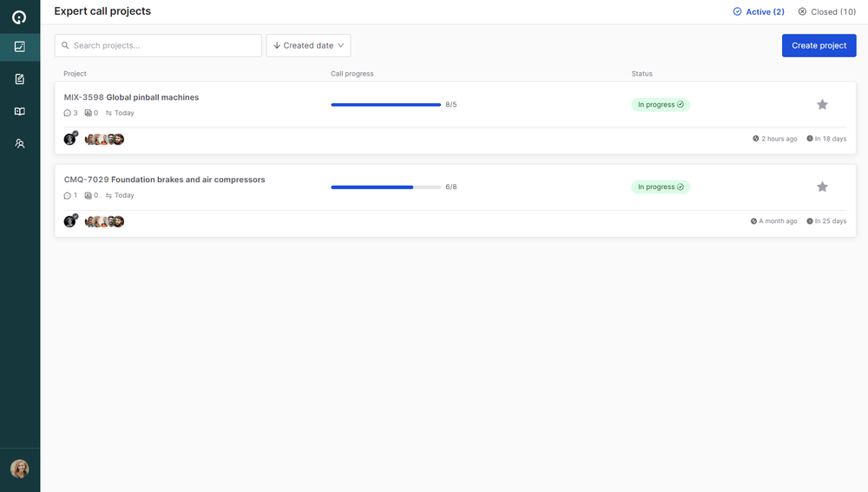
Task: Open the notes edit sidebar icon
Action: click(19, 79)
